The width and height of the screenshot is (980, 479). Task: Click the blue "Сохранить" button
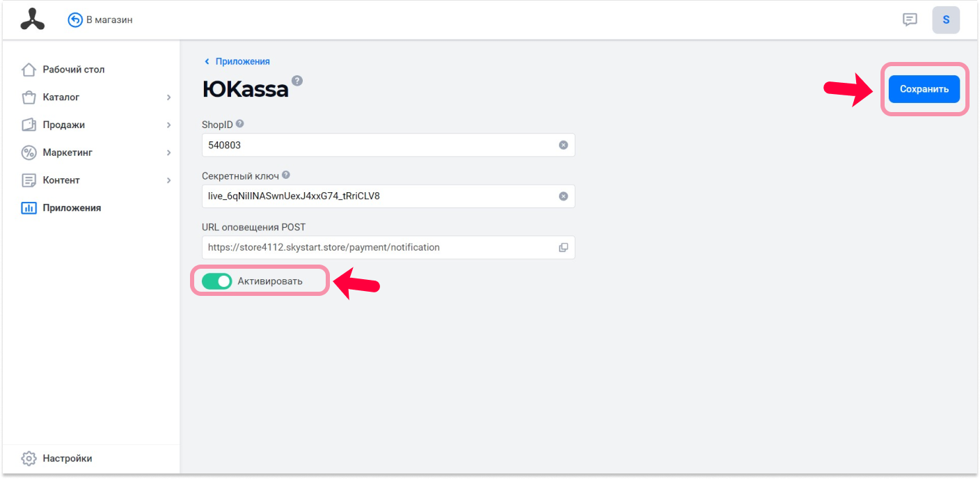pyautogui.click(x=924, y=89)
